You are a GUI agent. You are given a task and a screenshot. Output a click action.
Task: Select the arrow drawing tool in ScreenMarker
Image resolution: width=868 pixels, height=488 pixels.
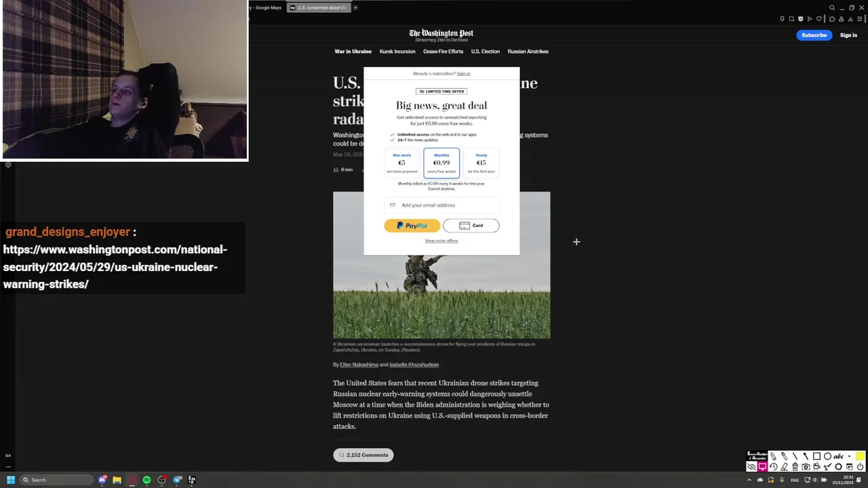(806, 456)
